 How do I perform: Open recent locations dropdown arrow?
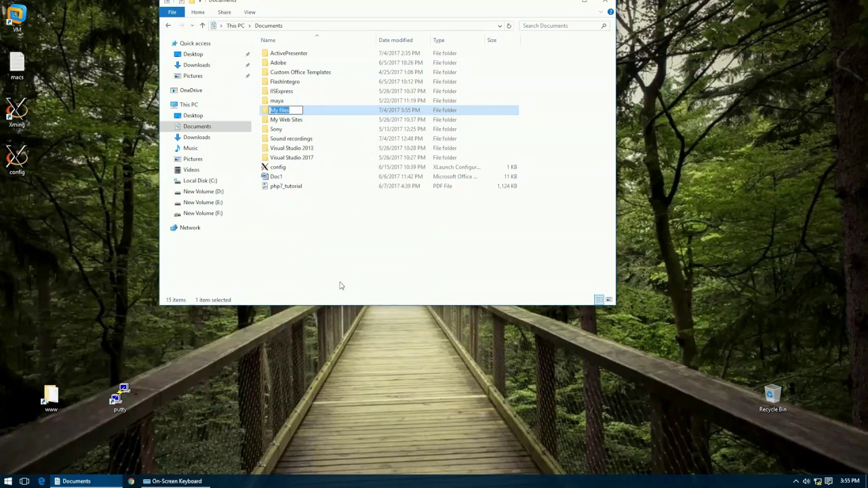click(x=193, y=26)
